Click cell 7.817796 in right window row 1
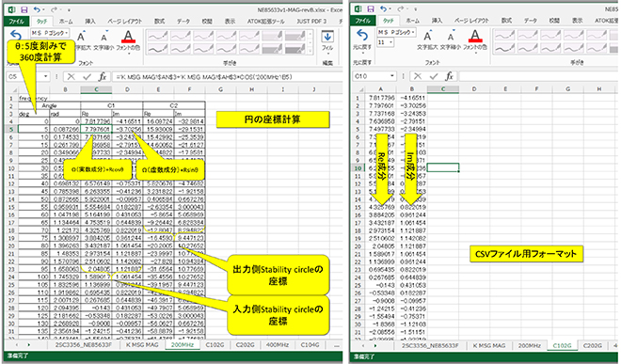 pyautogui.click(x=381, y=98)
